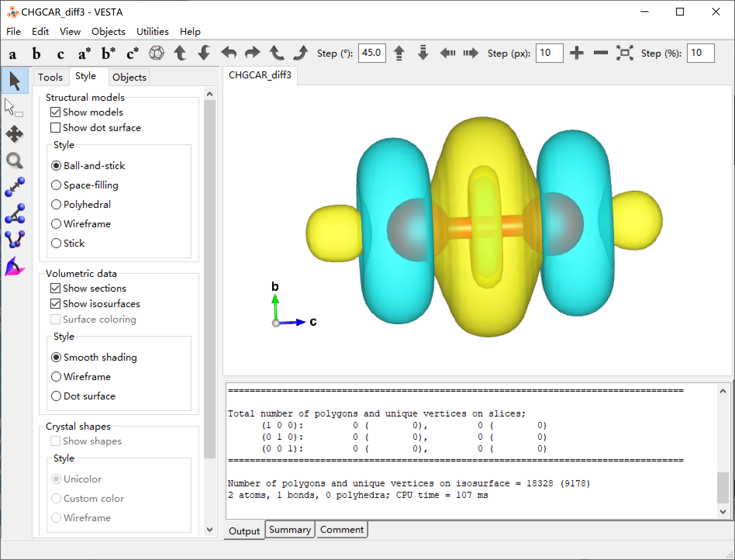Click the Step px input field
The image size is (735, 560).
pyautogui.click(x=549, y=53)
